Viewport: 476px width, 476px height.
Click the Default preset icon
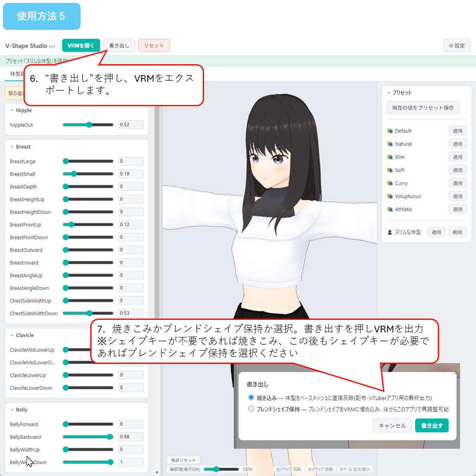click(x=390, y=131)
